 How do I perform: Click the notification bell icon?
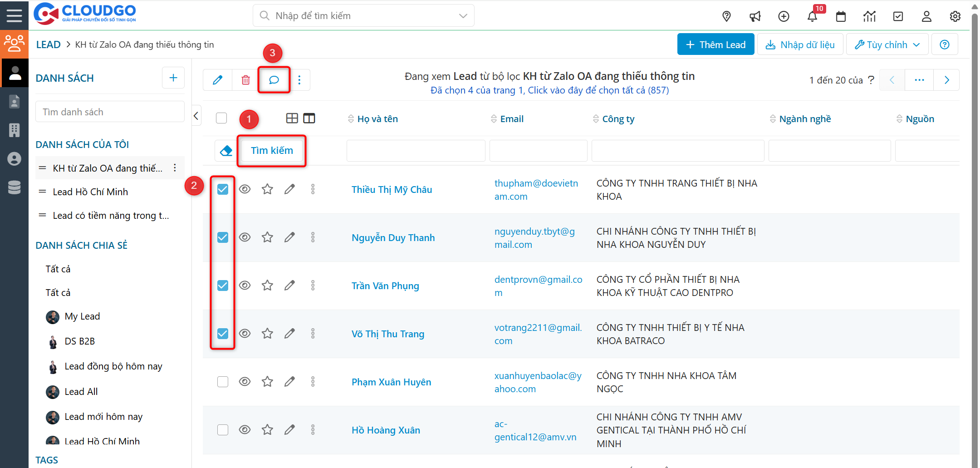pos(812,17)
